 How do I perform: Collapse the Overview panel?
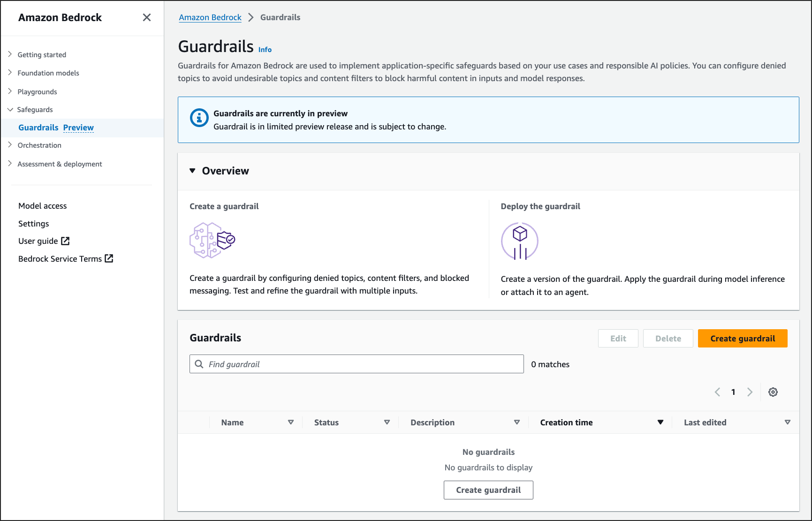192,171
